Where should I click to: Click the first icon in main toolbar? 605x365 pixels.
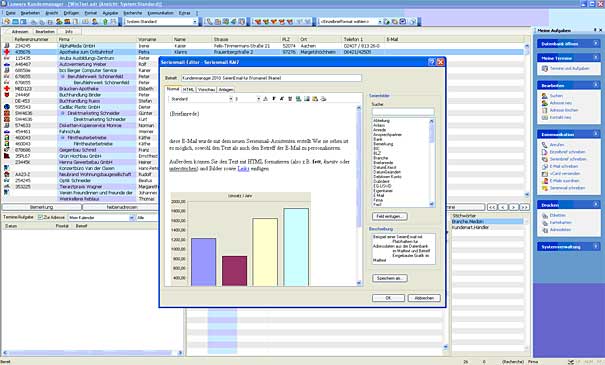click(7, 22)
